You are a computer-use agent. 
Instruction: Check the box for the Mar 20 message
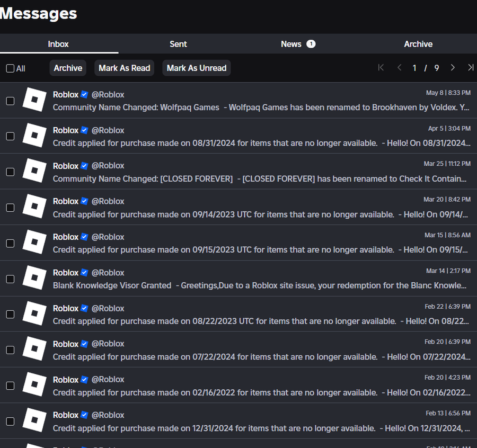(11, 208)
